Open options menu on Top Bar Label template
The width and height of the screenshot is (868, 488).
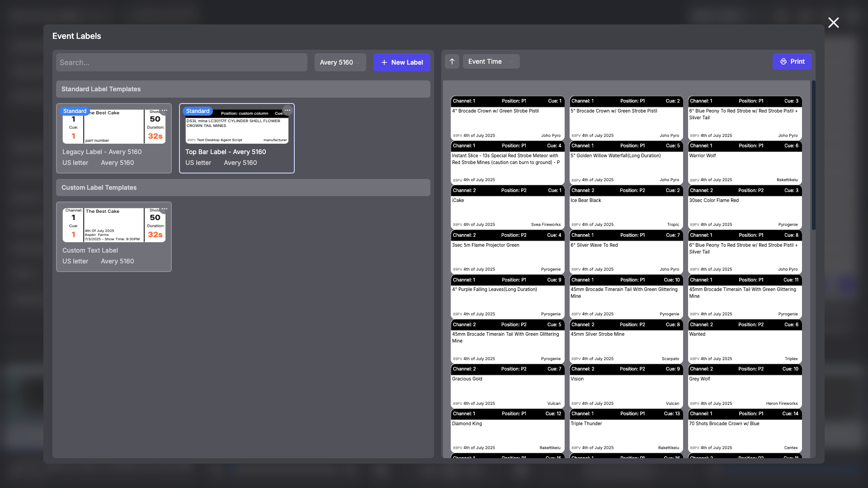coord(288,110)
